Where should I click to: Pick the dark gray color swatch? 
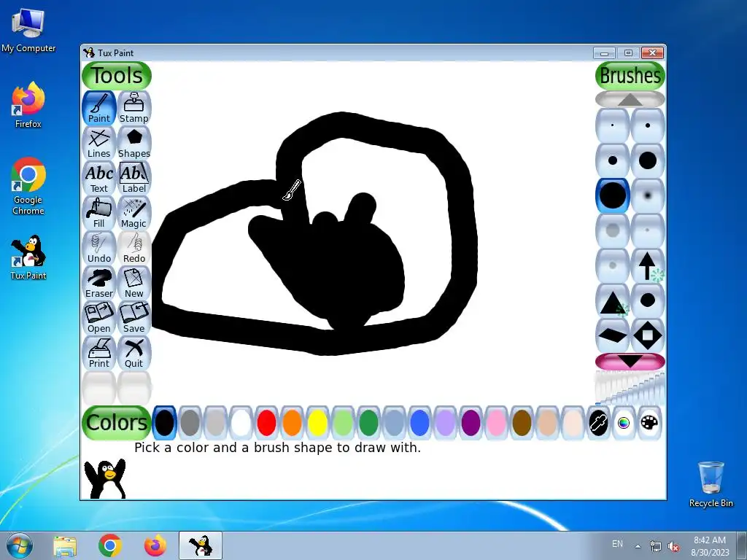pyautogui.click(x=190, y=423)
